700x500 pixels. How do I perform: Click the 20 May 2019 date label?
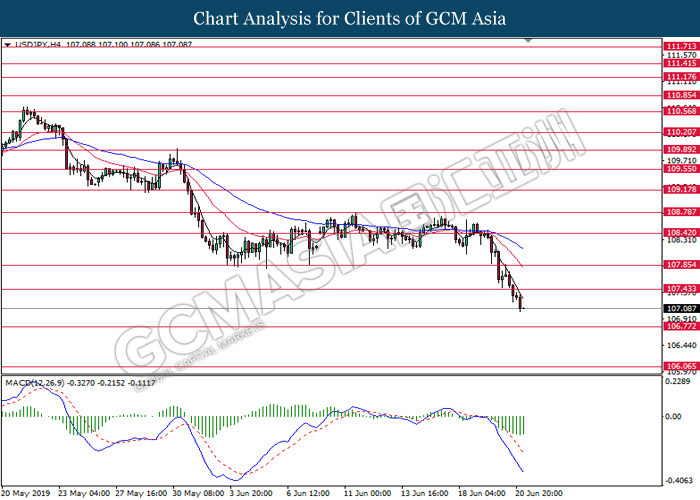point(27,493)
